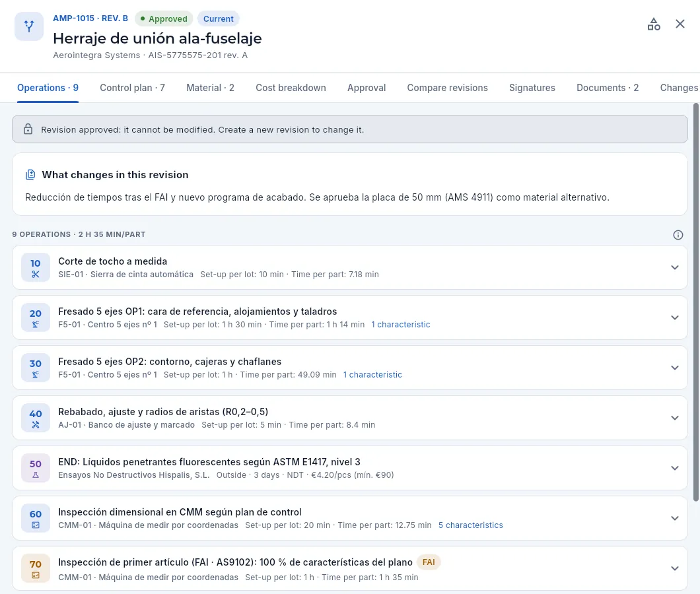Expand Inspección de primer artículo operation
The height and width of the screenshot is (594, 700).
pyautogui.click(x=674, y=568)
